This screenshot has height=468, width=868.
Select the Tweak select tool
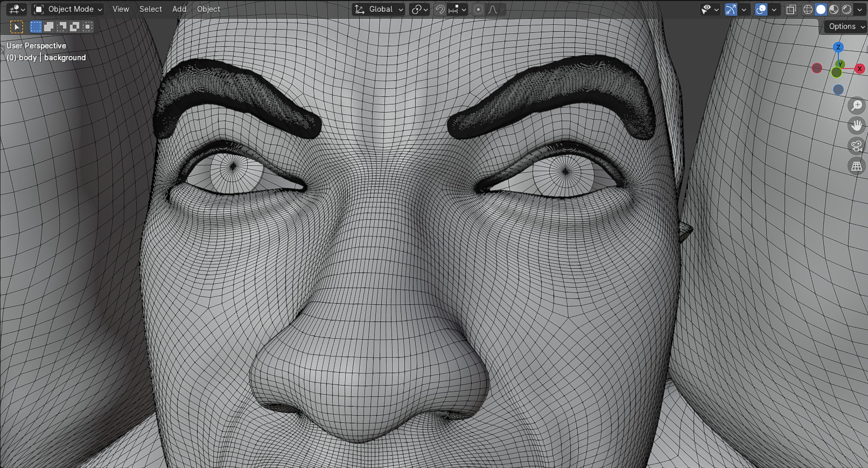tap(17, 26)
